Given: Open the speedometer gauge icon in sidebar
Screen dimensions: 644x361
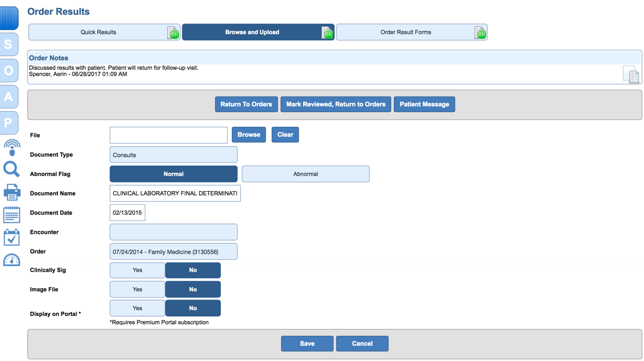Looking at the screenshot, I should [12, 259].
